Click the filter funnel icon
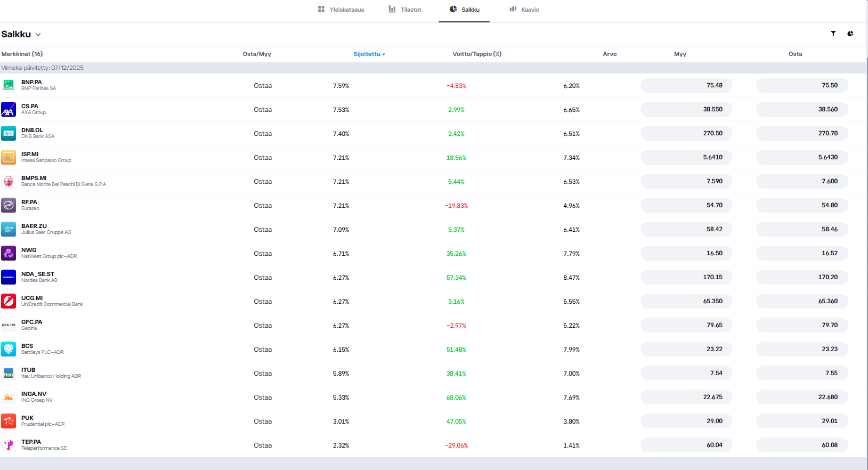 [833, 34]
